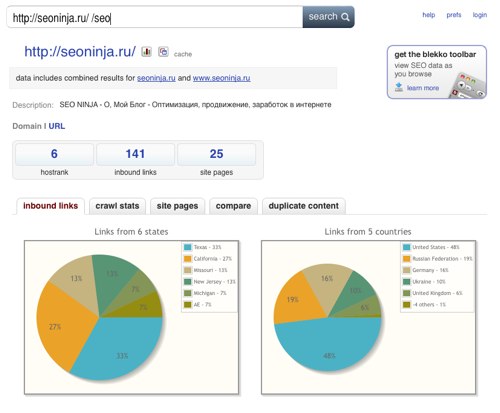The height and width of the screenshot is (413, 500).
Task: Open the site pages tab
Action: pos(177,206)
